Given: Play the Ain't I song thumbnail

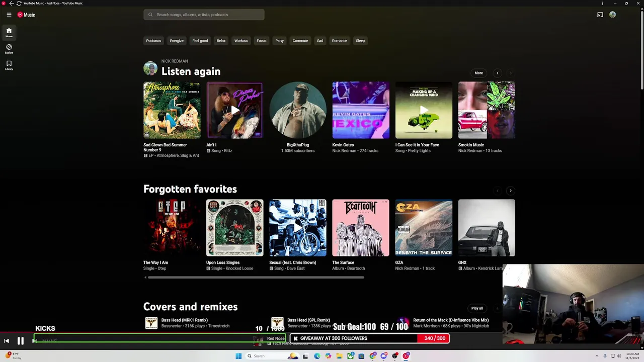Looking at the screenshot, I should pyautogui.click(x=234, y=110).
